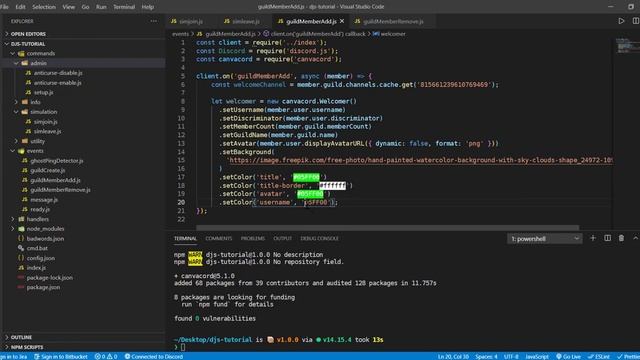Click the editor horizontal scrollbar
Screen dimensions: 640x360
pyautogui.click(x=387, y=228)
